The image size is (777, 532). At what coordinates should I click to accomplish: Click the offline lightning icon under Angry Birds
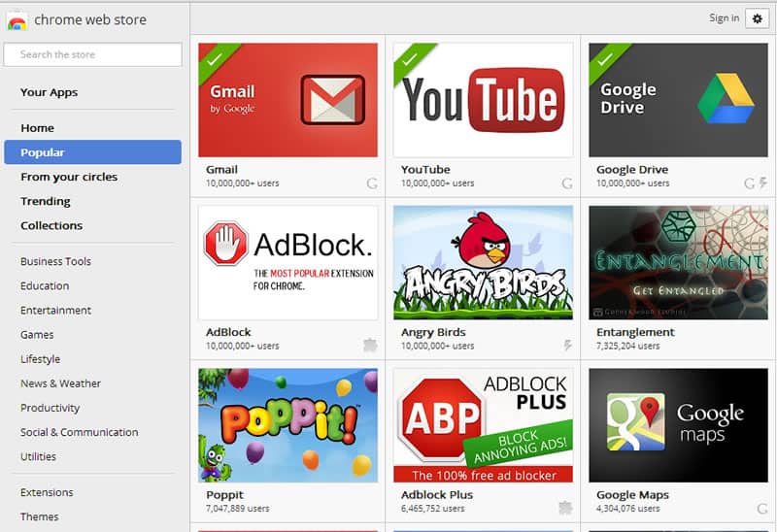[x=567, y=346]
